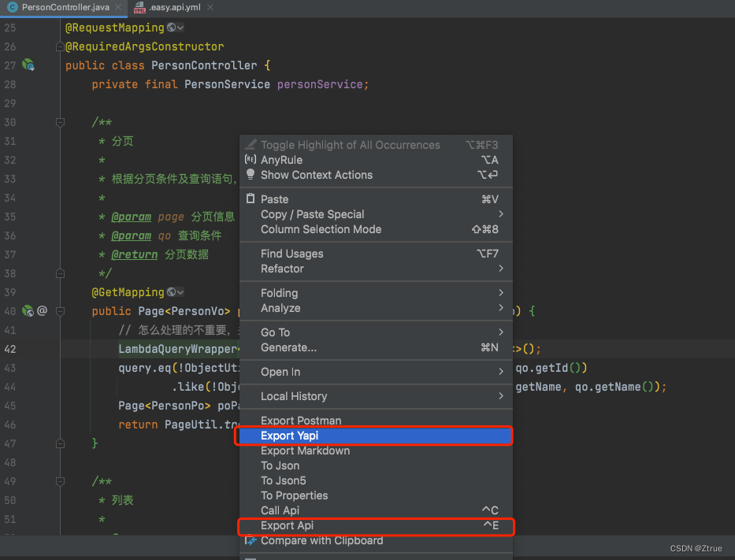Open the .easy.api.yml tab
This screenshot has width=735, height=560.
pyautogui.click(x=174, y=8)
